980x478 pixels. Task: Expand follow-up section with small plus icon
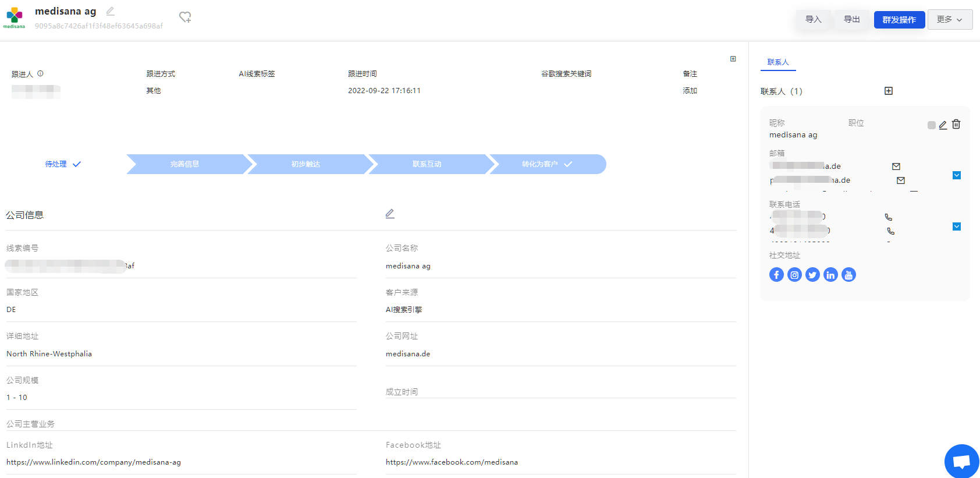click(733, 59)
